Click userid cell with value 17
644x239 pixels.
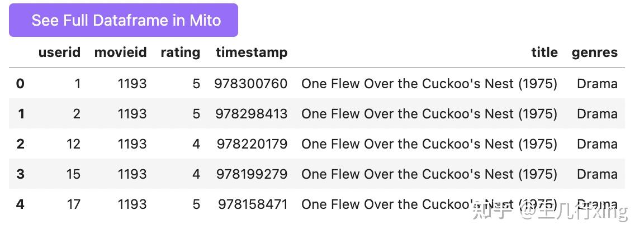tap(73, 204)
